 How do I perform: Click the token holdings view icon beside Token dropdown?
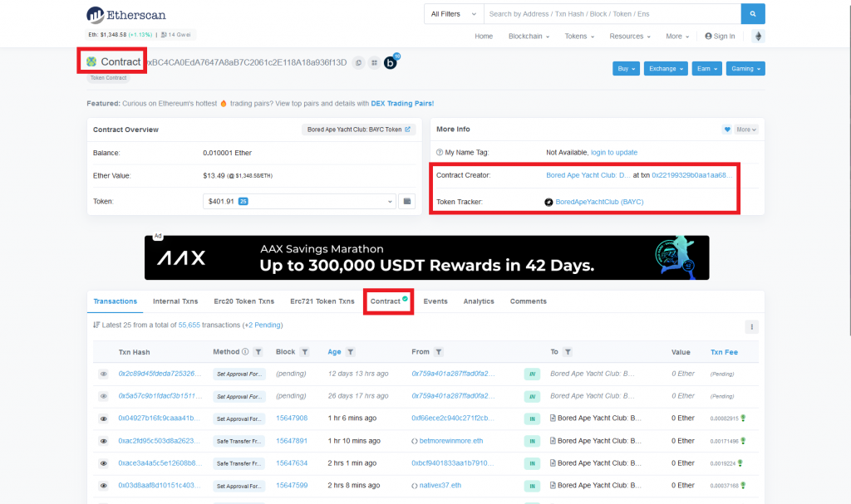(407, 201)
